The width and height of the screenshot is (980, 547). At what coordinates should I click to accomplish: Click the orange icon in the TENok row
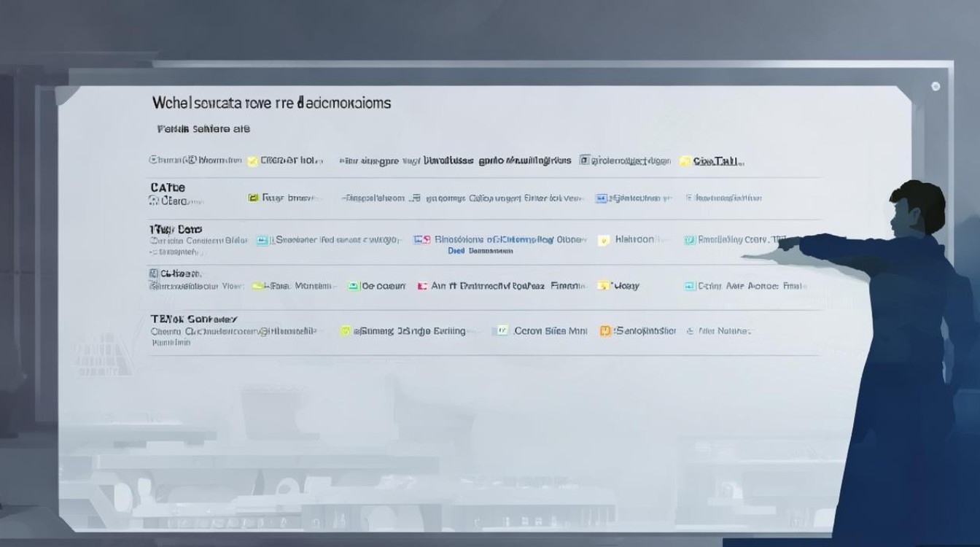click(x=604, y=331)
